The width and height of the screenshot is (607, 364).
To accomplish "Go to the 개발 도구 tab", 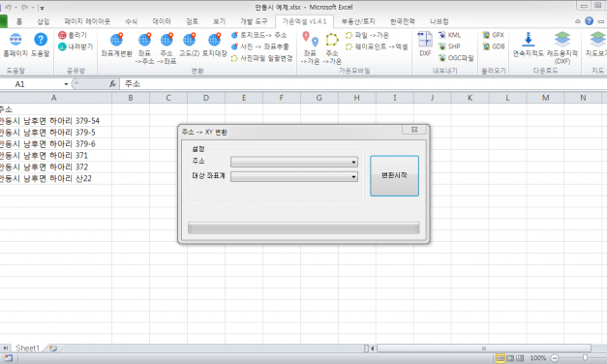I will pos(254,21).
